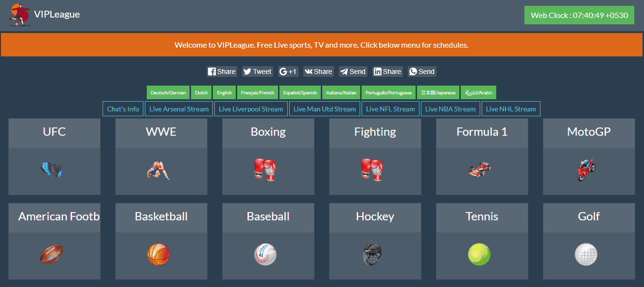Screen dimensions: 644x287
Task: Select Português/Portuguese language
Action: 389,92
